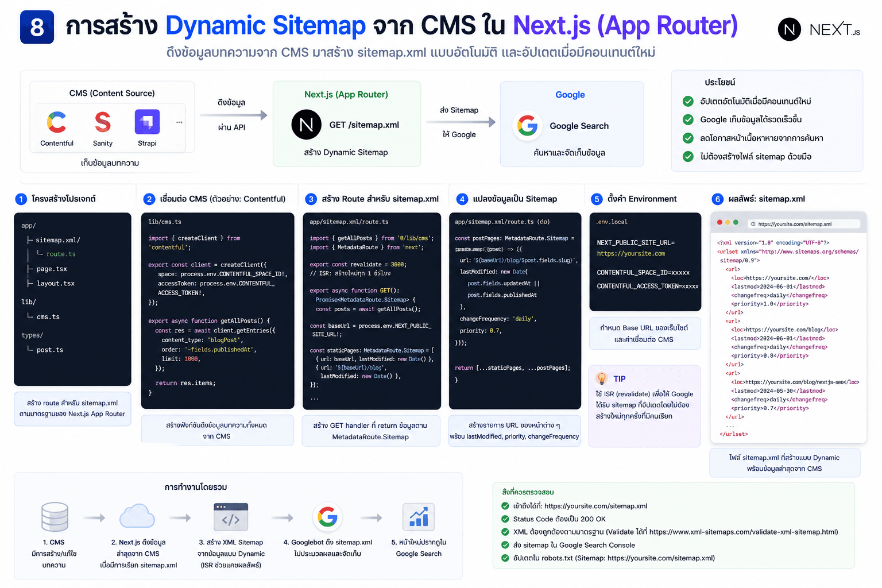The height and width of the screenshot is (588, 882).
Task: Click the check beside อัปเดตใน robots.txt
Action: point(505,558)
